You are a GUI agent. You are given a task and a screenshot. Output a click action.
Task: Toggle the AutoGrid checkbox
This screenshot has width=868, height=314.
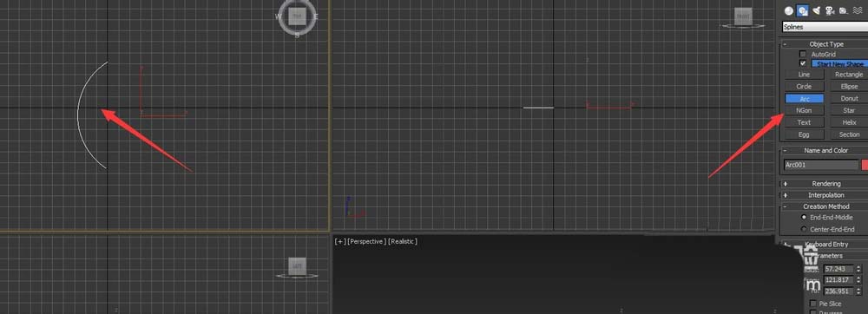pos(803,54)
